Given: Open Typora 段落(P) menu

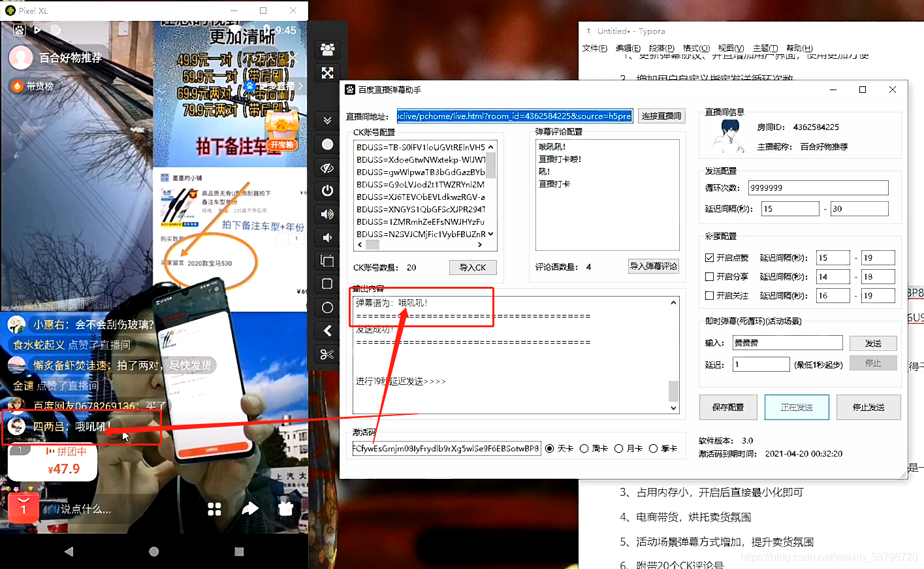Looking at the screenshot, I should [662, 48].
